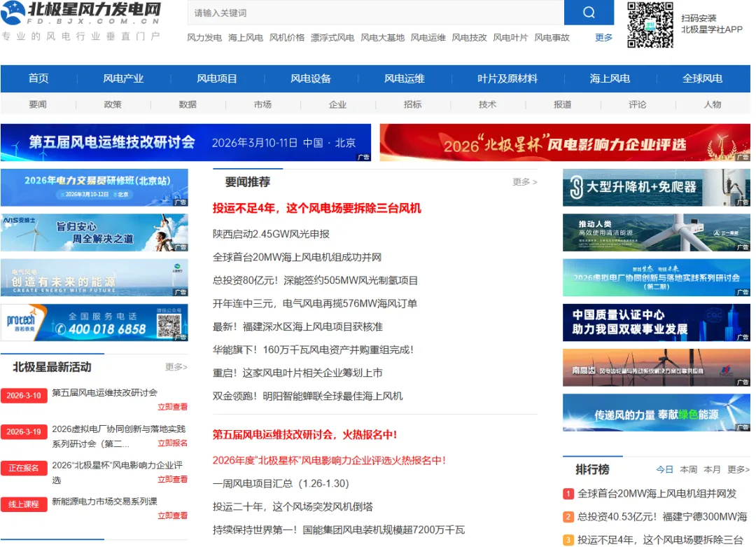
Task: Open the 推动人类高效使用清洁能源 banner ad
Action: pyautogui.click(x=656, y=233)
